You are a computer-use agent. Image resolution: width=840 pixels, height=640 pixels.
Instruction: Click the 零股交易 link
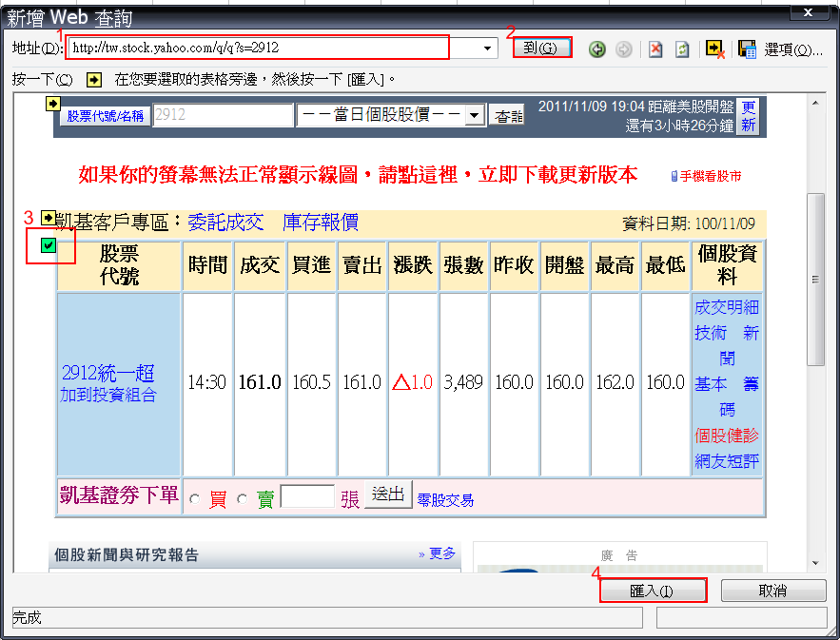445,500
